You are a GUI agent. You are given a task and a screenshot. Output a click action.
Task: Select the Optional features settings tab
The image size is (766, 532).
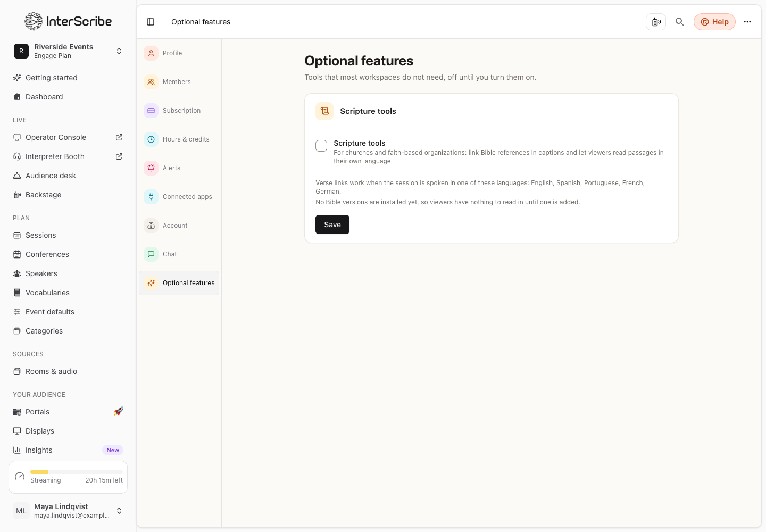tap(179, 283)
